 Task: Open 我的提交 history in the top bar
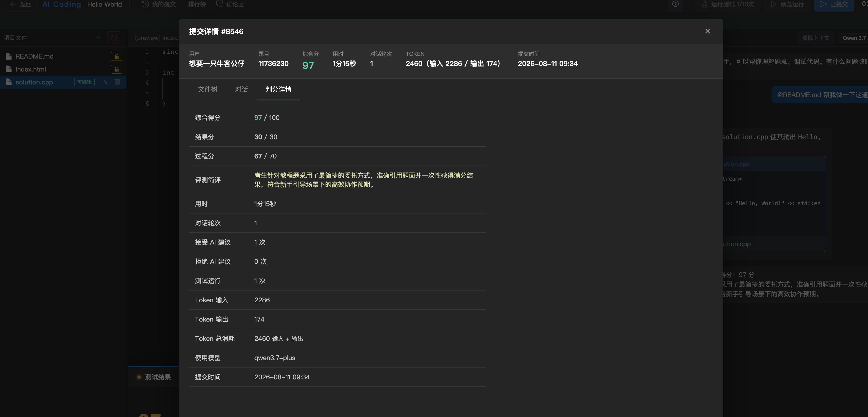click(159, 4)
